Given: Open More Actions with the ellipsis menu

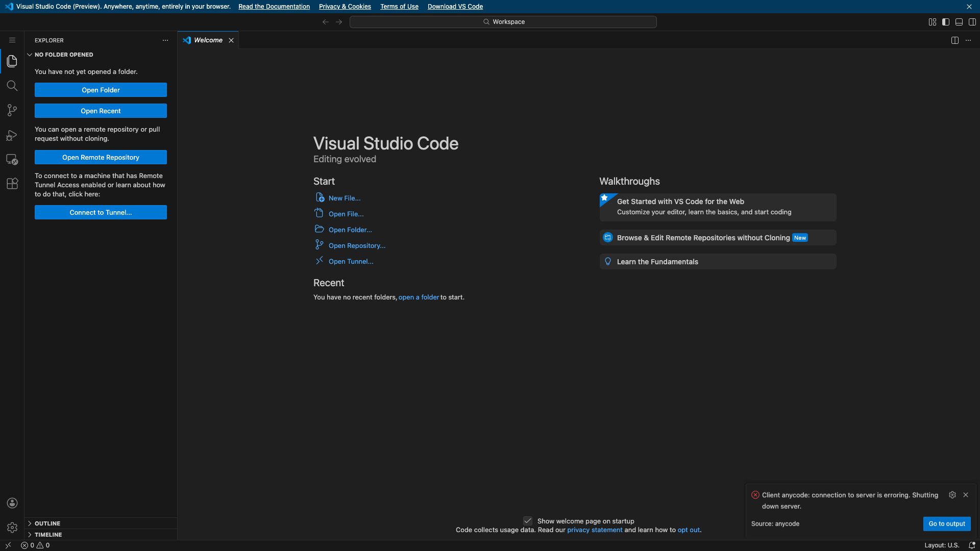Looking at the screenshot, I should tap(968, 40).
